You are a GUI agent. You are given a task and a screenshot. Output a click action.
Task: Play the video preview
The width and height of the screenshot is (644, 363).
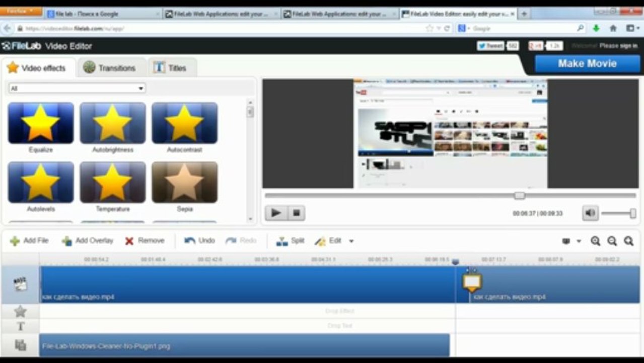coord(276,213)
